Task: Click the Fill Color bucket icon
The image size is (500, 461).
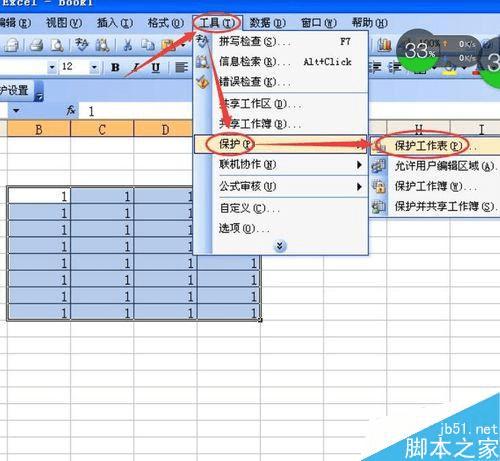Action: (450, 68)
